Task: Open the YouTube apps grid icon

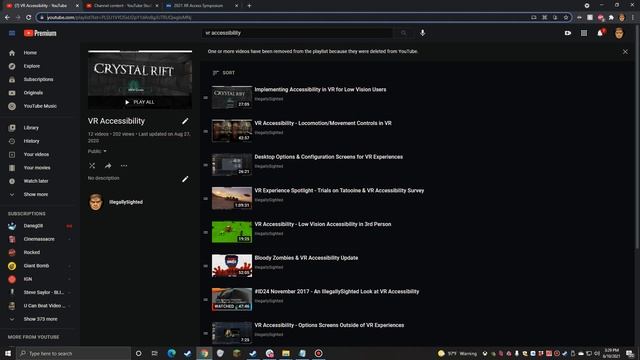Action: click(584, 33)
